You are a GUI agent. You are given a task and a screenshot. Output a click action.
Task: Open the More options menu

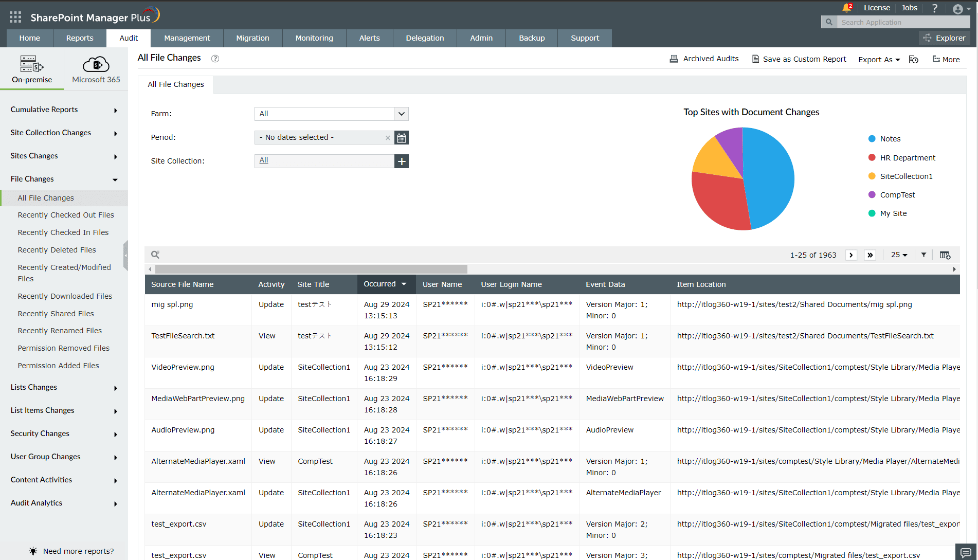[946, 60]
